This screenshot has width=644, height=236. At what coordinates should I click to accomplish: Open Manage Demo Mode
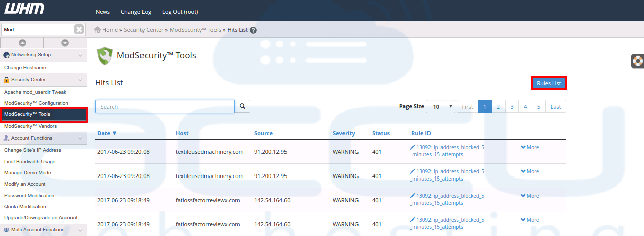tap(28, 173)
